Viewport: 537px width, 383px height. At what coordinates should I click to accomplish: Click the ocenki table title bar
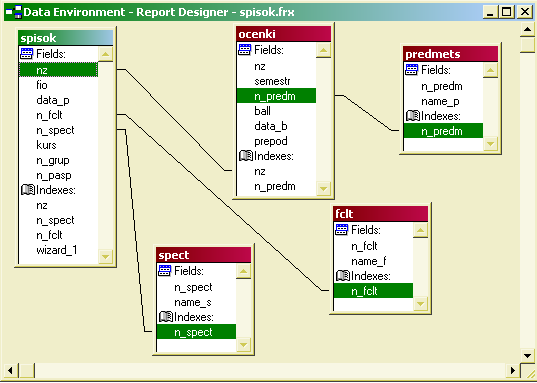284,34
